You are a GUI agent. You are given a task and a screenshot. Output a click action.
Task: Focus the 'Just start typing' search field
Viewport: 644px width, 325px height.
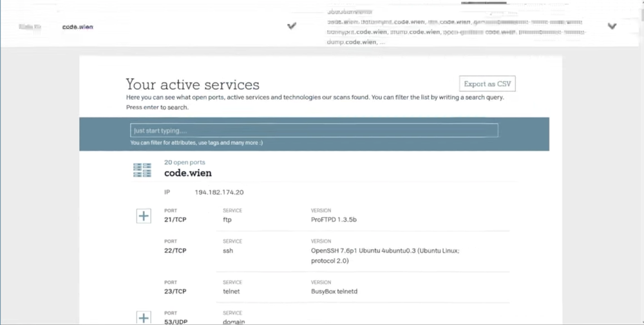pyautogui.click(x=314, y=130)
